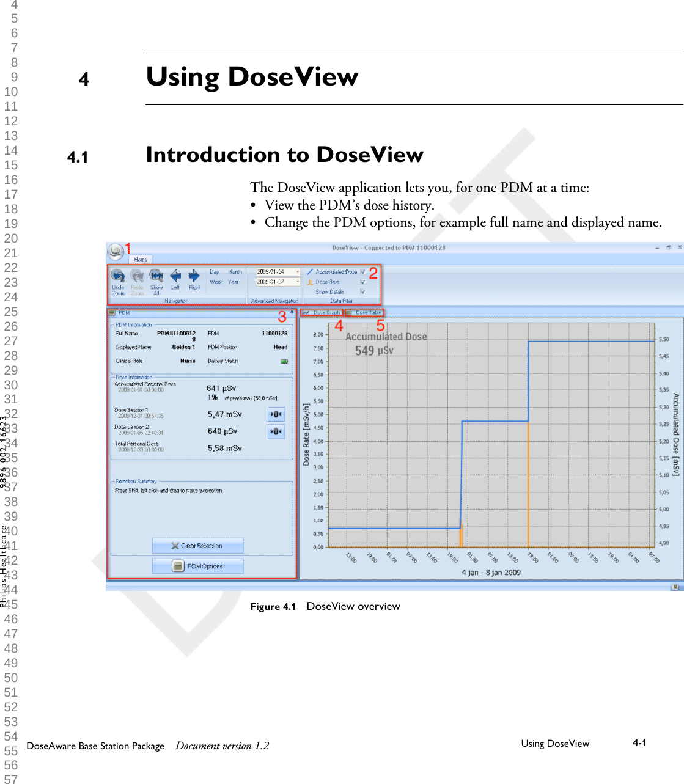Open the 2009-01-07 end date dropdown

297,282
